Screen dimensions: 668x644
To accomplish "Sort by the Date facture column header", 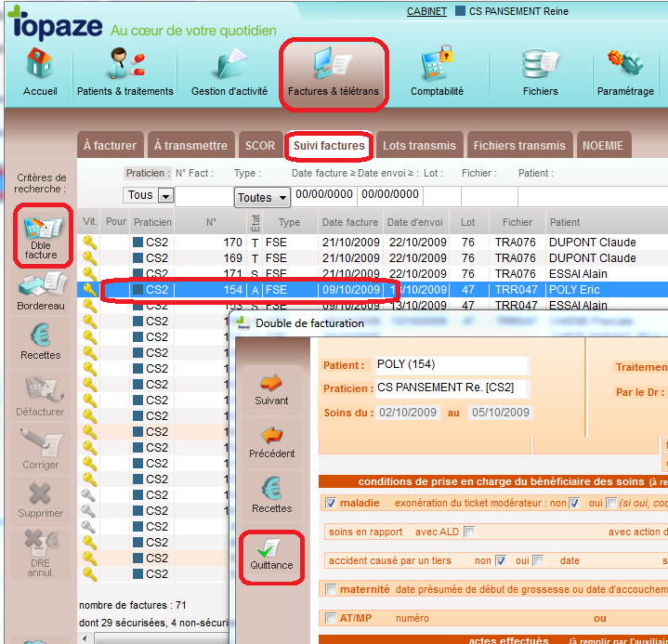I will point(350,222).
